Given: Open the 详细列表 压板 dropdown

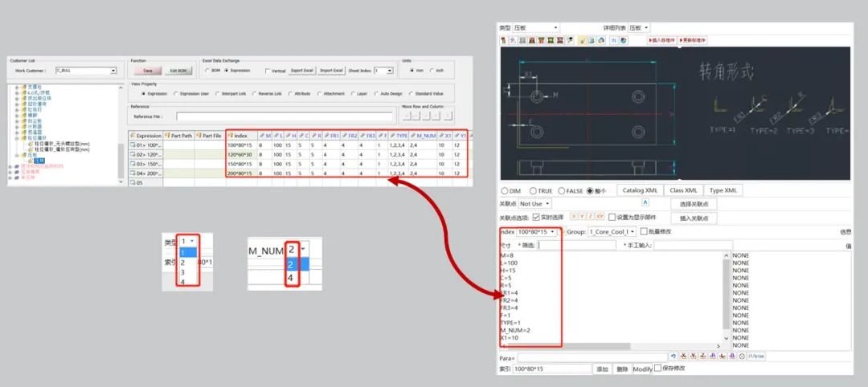Looking at the screenshot, I should tap(639, 27).
